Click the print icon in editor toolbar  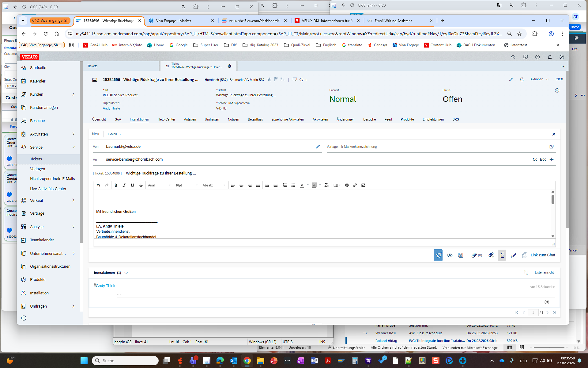click(x=347, y=185)
